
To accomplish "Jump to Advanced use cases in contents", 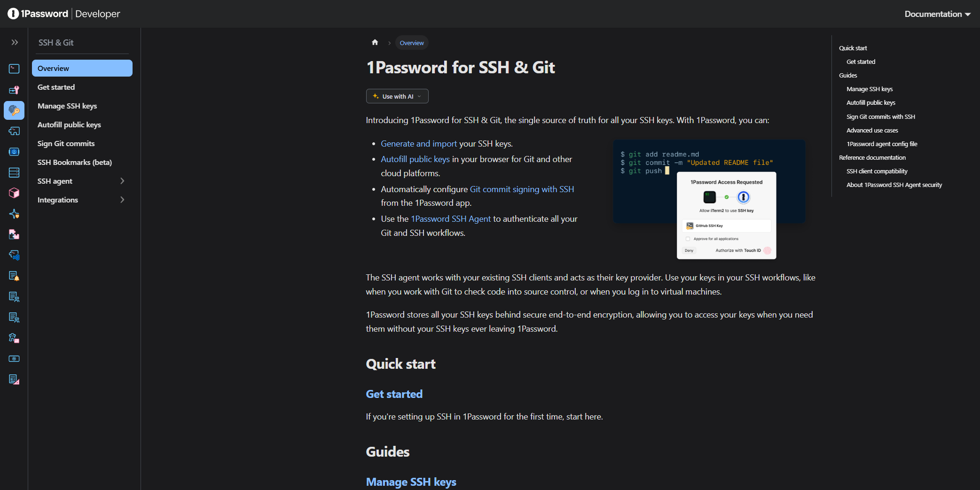I will pyautogui.click(x=872, y=130).
